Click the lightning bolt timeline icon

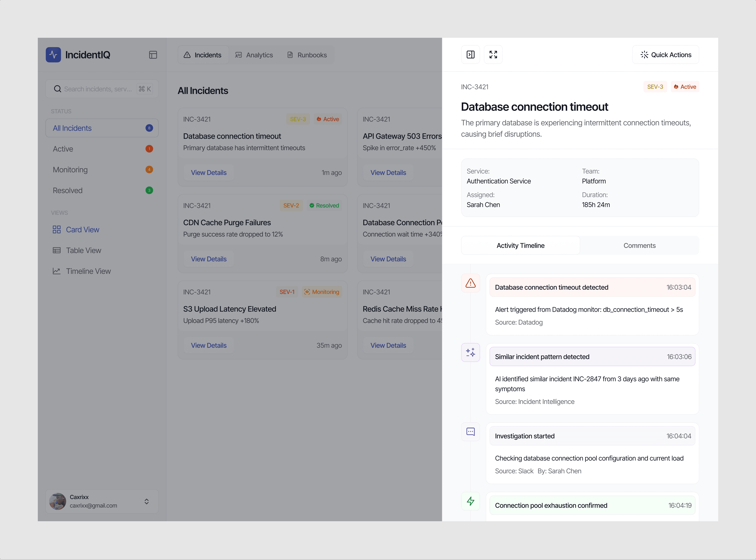pyautogui.click(x=470, y=501)
